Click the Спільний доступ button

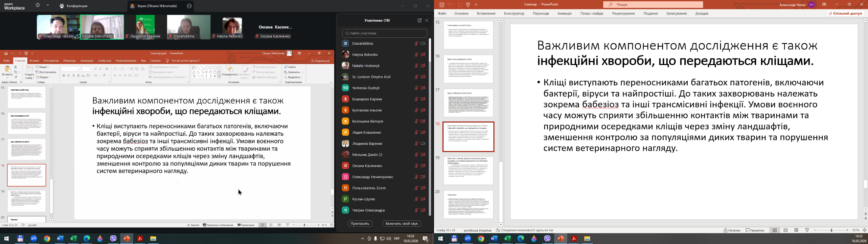click(845, 13)
